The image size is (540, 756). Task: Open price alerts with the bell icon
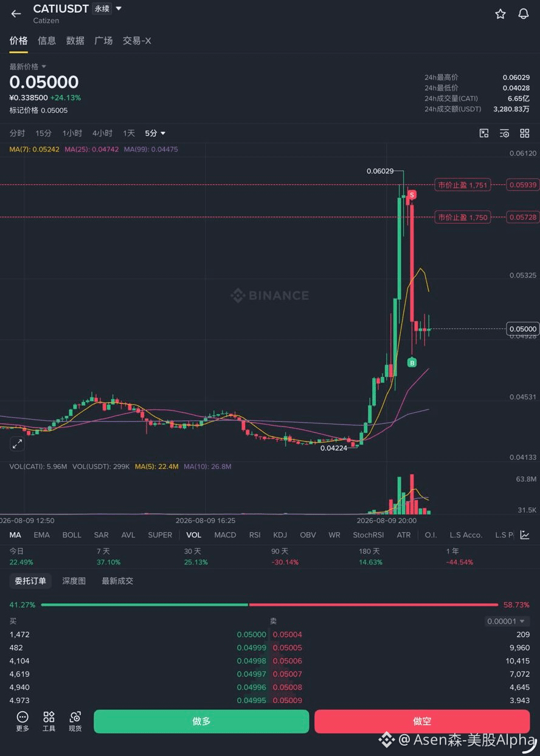pos(523,13)
